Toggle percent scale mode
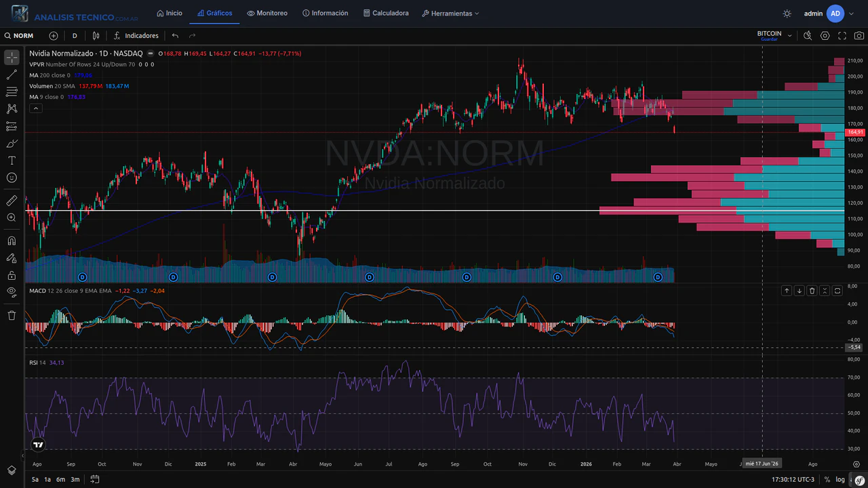The height and width of the screenshot is (488, 868). [x=827, y=479]
